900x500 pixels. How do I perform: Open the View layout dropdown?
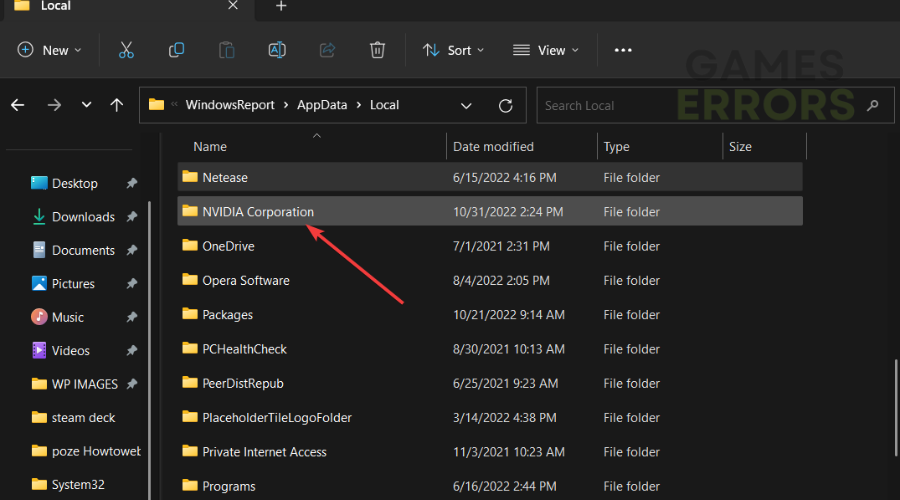544,50
